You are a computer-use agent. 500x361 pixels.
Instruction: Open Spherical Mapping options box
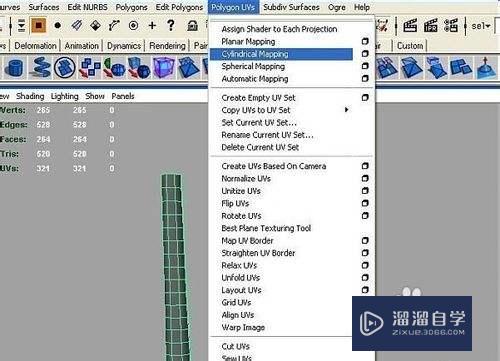365,66
